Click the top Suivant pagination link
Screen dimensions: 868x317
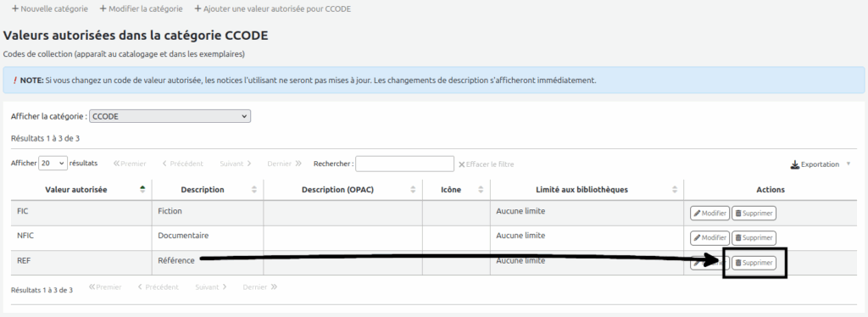(x=236, y=164)
